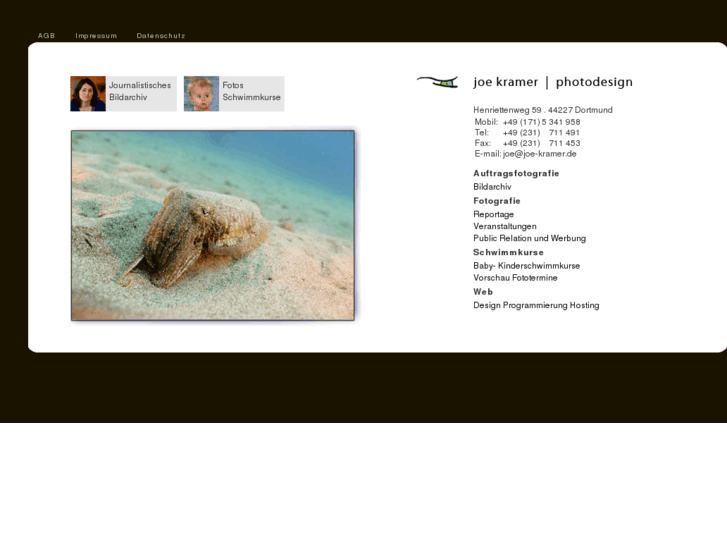
Task: Open the Reportage link
Action: (x=493, y=214)
